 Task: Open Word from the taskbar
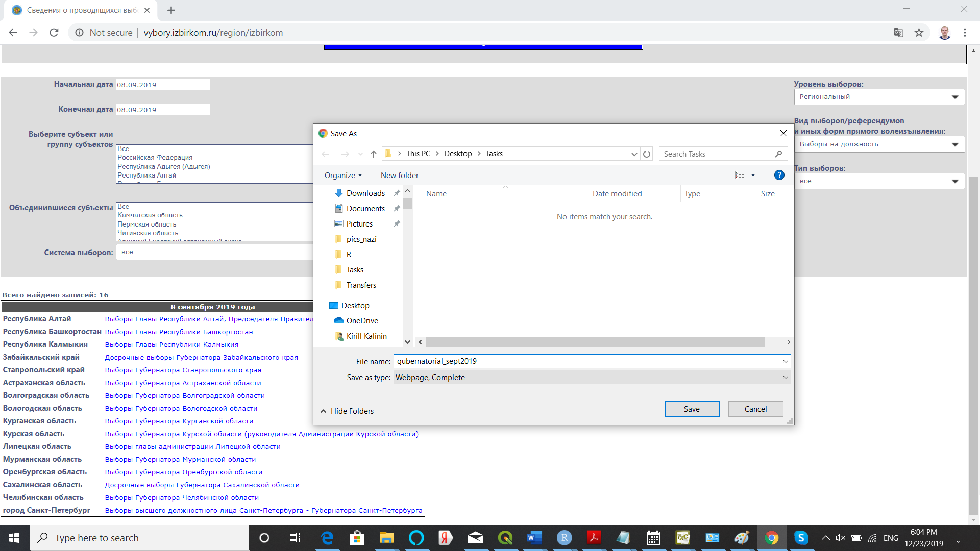pyautogui.click(x=534, y=538)
